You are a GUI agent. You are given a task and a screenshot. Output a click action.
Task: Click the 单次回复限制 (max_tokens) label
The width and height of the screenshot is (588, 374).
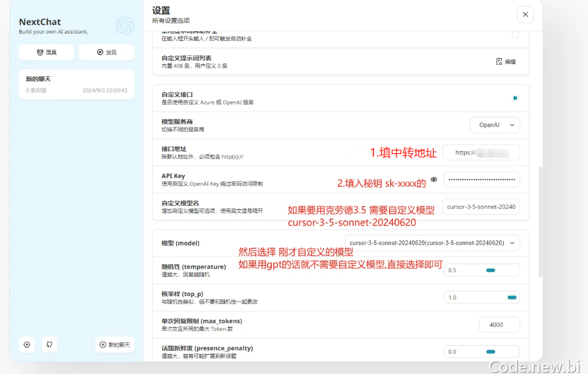pyautogui.click(x=202, y=321)
